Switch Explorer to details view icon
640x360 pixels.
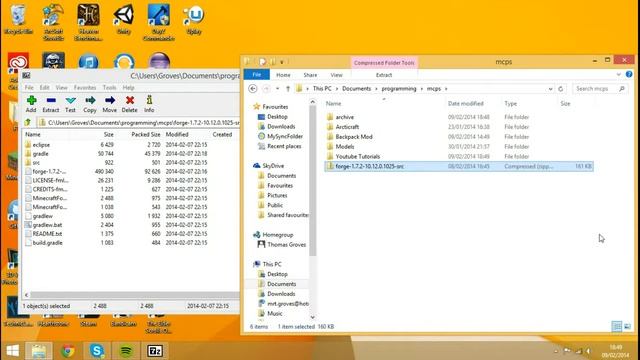(617, 326)
